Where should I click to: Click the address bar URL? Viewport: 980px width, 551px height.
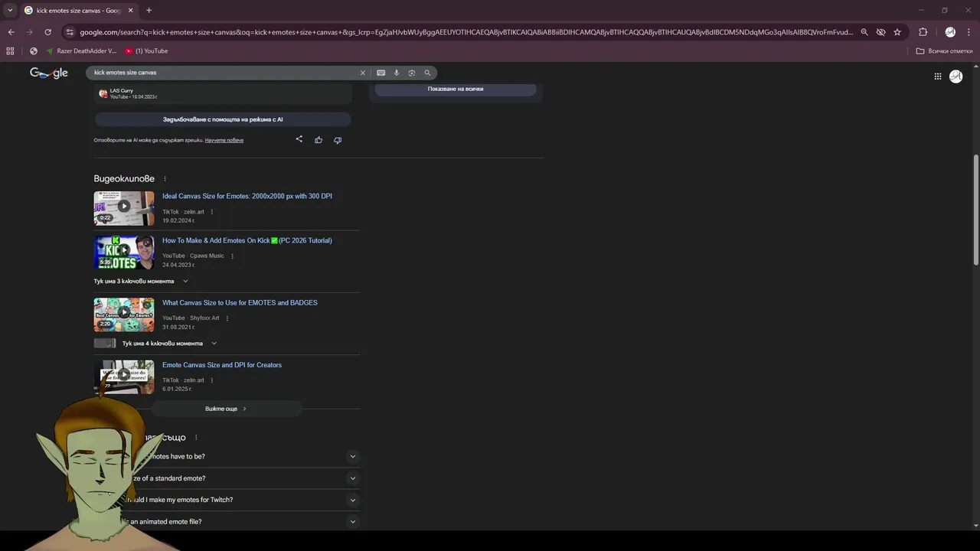pyautogui.click(x=465, y=32)
